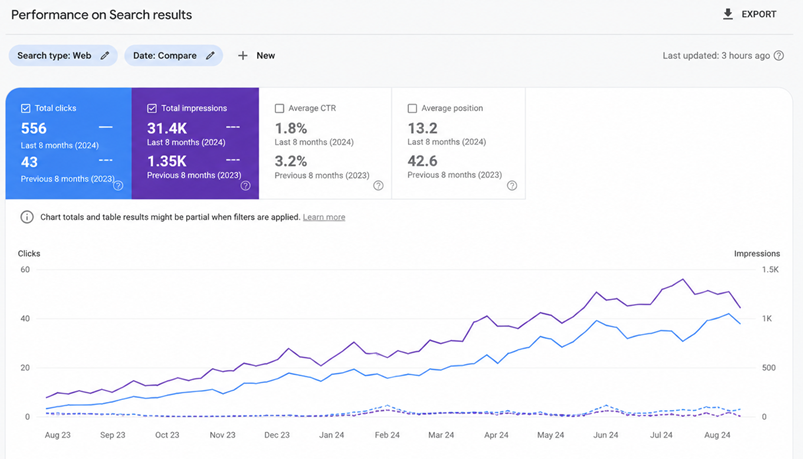This screenshot has width=803, height=459.
Task: Follow the Learn more link
Action: 324,217
